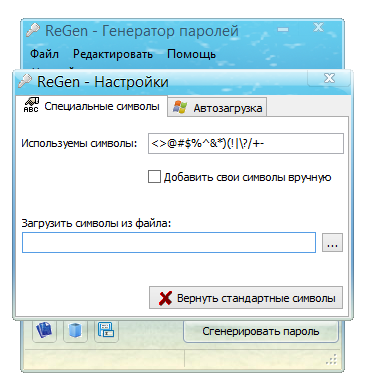Select the Специальные символы tab

coord(91,106)
